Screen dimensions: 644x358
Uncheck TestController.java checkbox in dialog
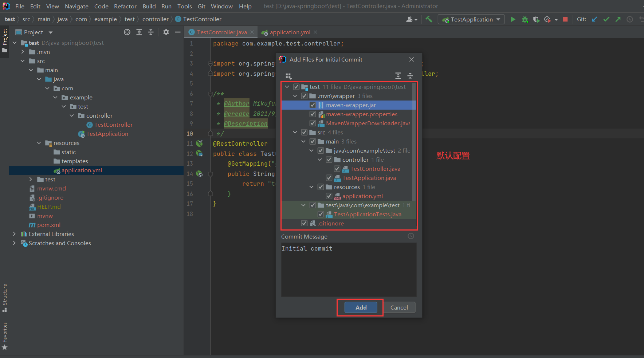pyautogui.click(x=337, y=169)
